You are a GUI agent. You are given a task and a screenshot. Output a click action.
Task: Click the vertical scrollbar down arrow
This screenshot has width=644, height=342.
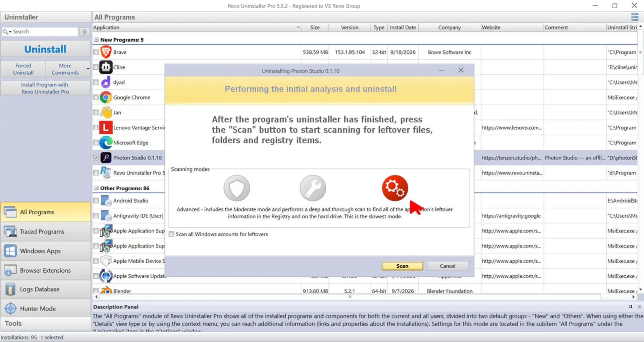[641, 290]
